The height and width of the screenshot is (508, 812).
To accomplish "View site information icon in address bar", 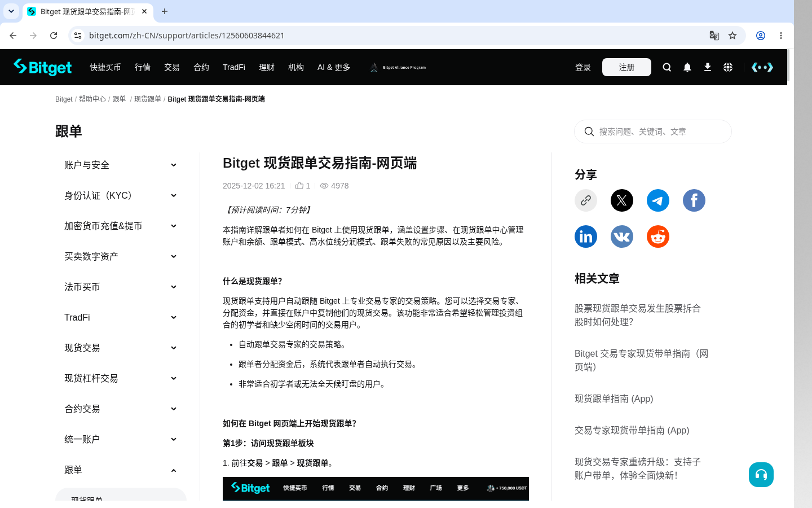I will 78,36.
